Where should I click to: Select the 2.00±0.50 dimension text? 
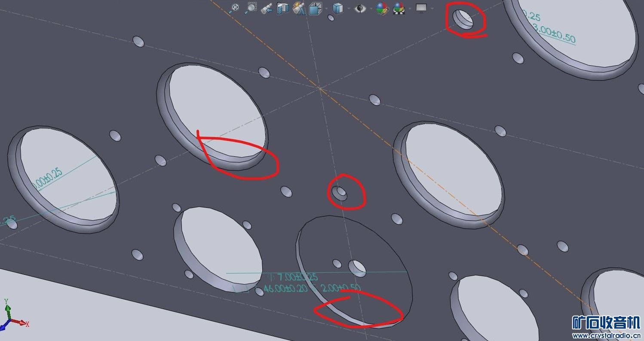pos(341,288)
